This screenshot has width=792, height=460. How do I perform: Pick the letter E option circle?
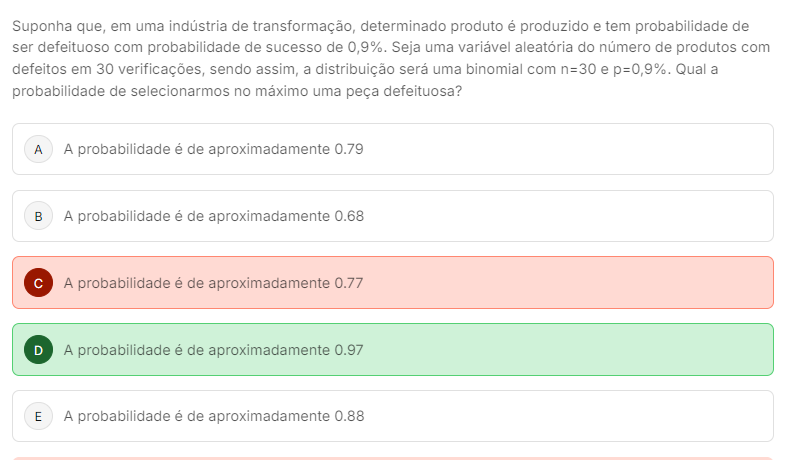pos(38,416)
